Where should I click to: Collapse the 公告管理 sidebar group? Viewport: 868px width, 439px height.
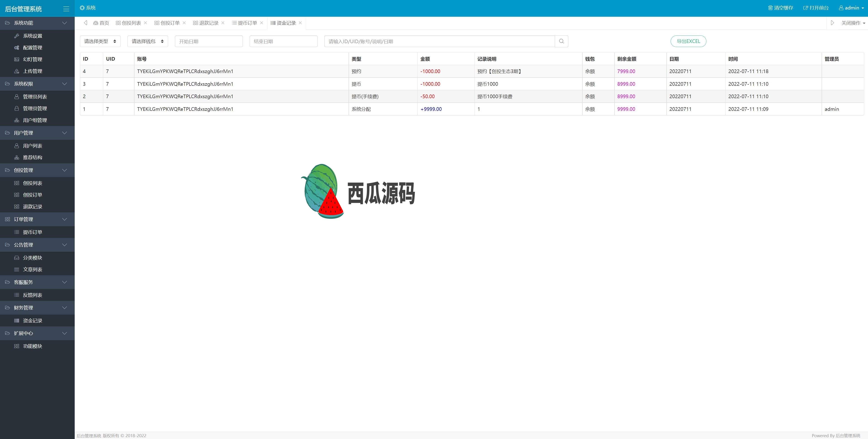coord(37,245)
